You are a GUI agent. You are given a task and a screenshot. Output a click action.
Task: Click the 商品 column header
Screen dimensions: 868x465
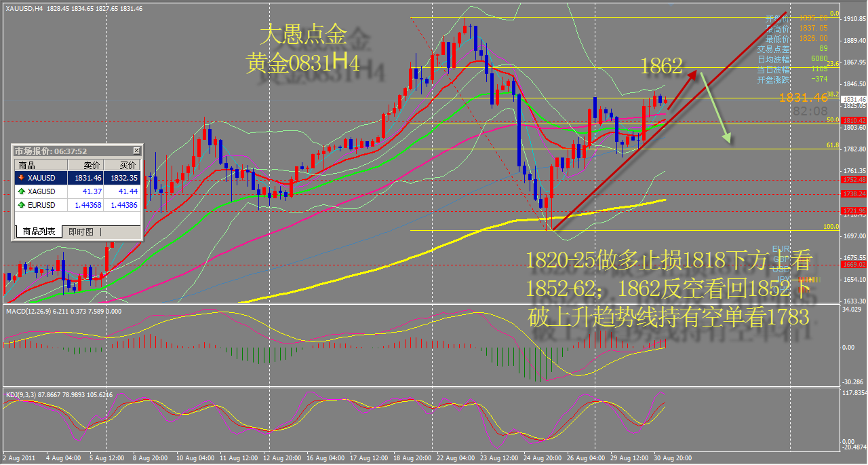pos(28,165)
